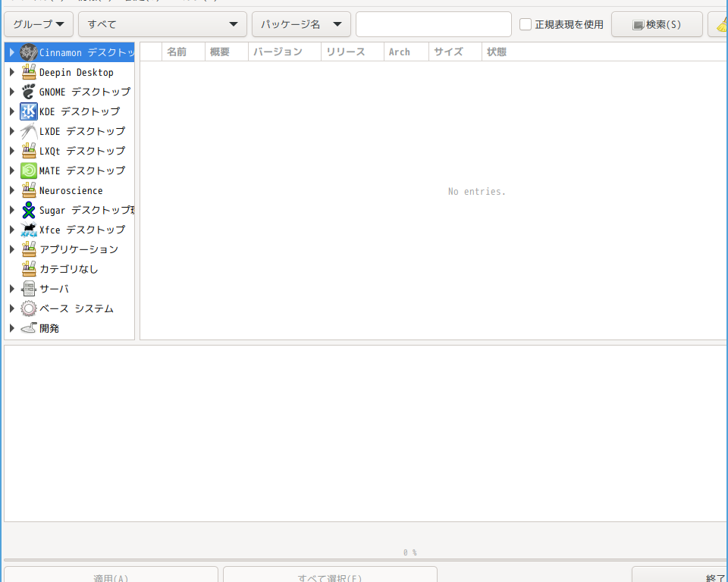Click the 検索(S) search button
728x582 pixels.
(x=657, y=24)
